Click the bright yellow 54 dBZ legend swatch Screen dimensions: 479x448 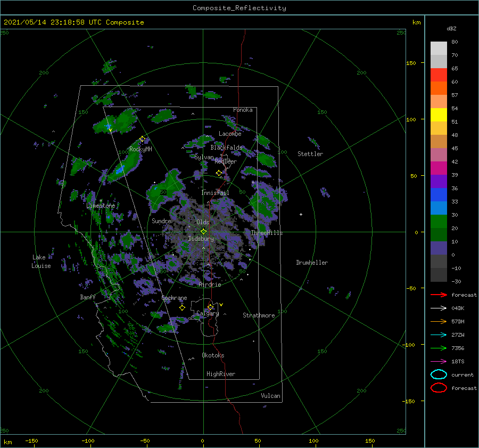coord(439,115)
